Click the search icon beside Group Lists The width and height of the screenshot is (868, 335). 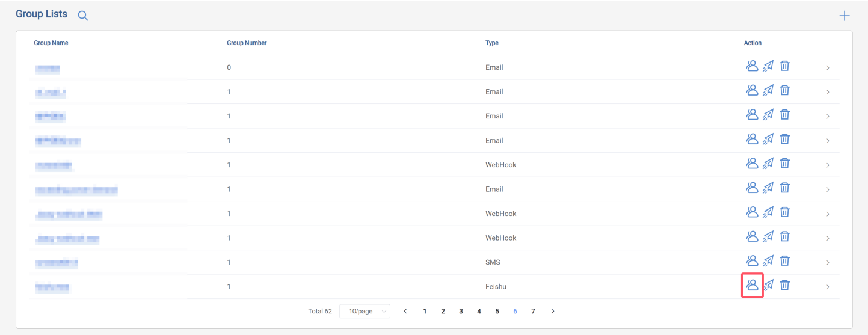point(83,16)
